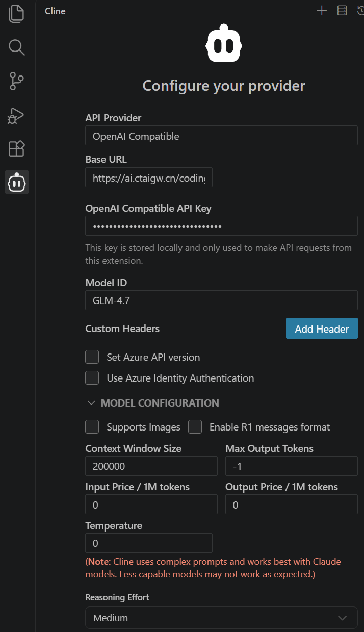Click the Base URL input field
364x632 pixels.
click(x=149, y=178)
